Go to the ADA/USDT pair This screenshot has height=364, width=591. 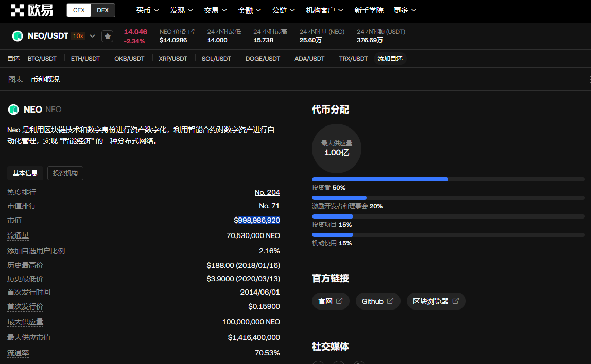(x=309, y=59)
